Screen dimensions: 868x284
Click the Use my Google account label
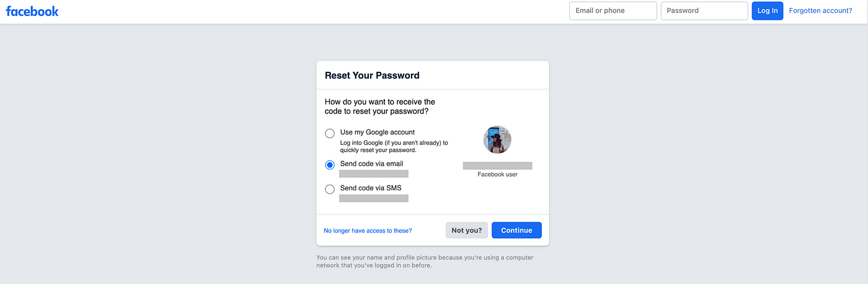(378, 132)
